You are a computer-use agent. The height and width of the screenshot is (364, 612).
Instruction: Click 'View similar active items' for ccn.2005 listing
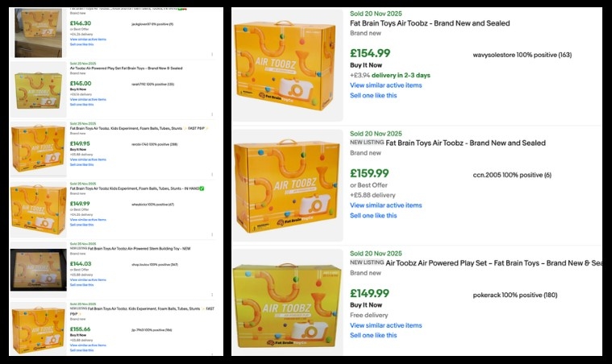tap(385, 205)
